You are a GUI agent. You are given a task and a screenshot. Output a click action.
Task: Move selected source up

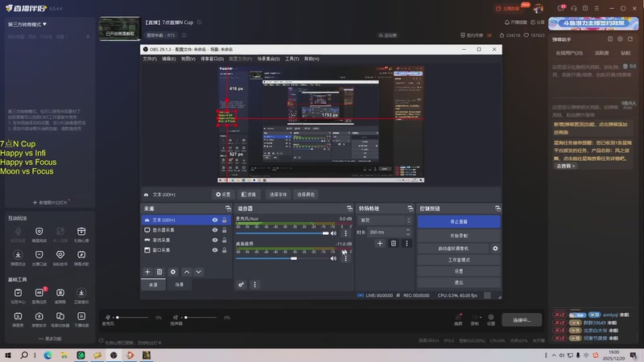(187, 272)
